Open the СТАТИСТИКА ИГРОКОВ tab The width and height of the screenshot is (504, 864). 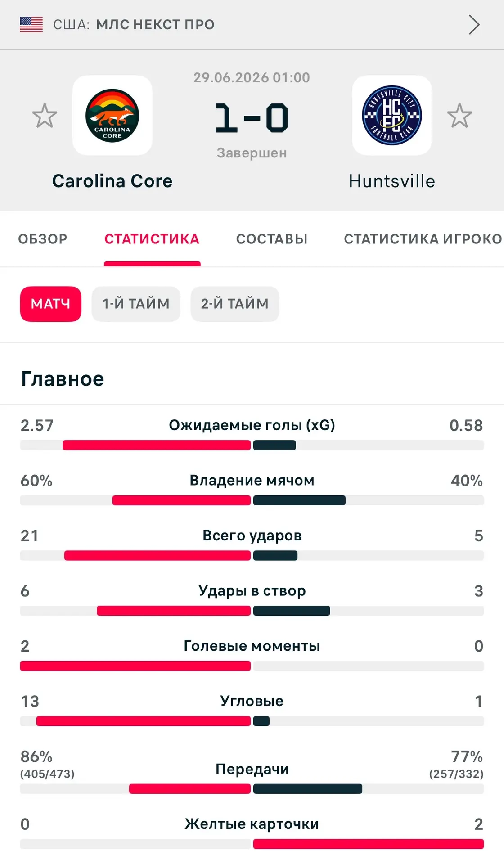(423, 239)
